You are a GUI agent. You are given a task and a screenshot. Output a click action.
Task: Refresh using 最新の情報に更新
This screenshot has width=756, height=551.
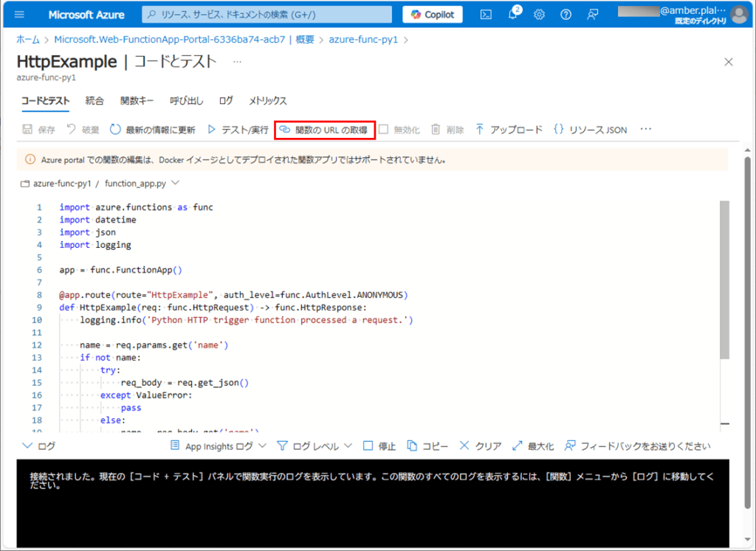153,130
